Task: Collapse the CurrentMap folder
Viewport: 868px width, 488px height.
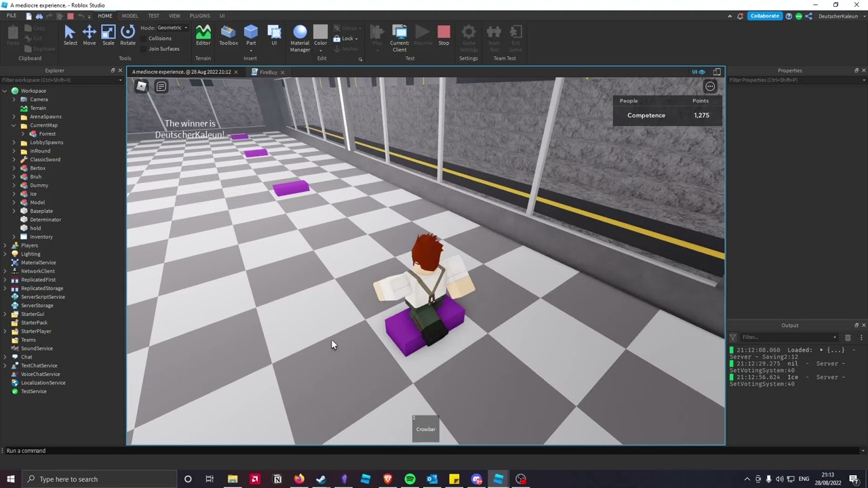Action: point(14,125)
